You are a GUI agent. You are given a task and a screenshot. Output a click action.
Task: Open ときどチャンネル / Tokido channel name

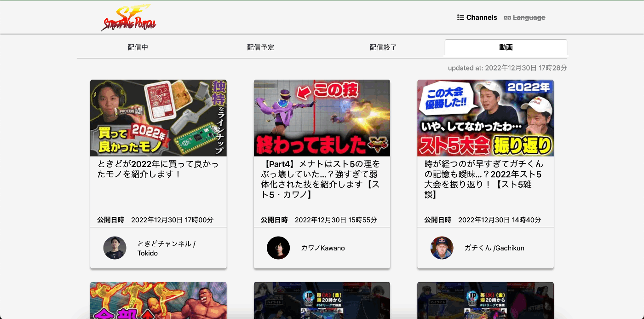(x=167, y=248)
